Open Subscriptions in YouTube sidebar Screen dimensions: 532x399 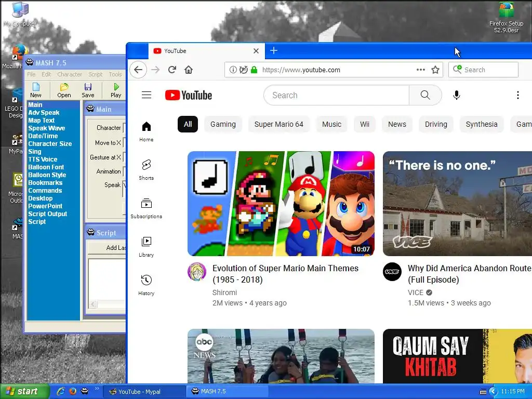146,208
